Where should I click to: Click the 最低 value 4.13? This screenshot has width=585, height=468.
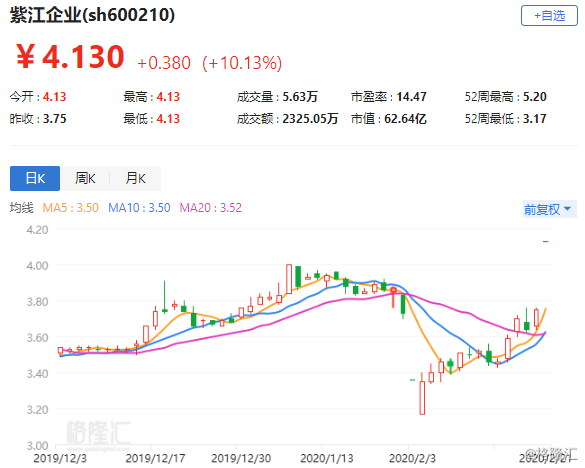point(168,119)
